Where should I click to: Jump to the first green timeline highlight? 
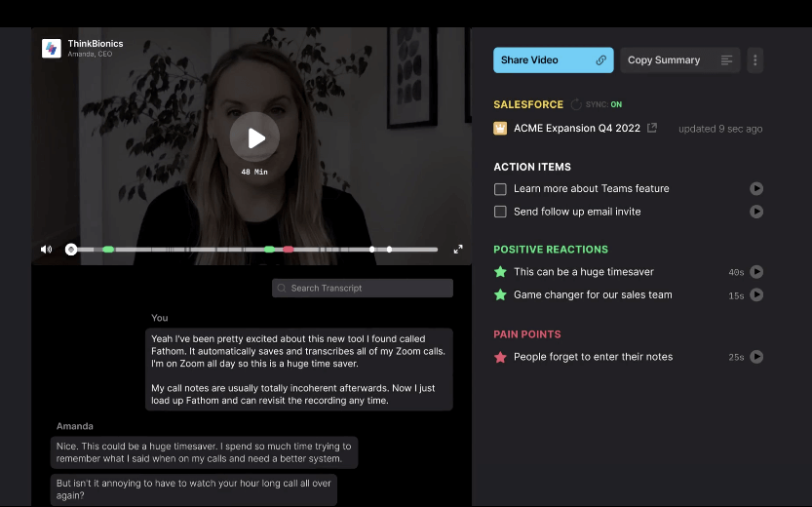(x=108, y=250)
